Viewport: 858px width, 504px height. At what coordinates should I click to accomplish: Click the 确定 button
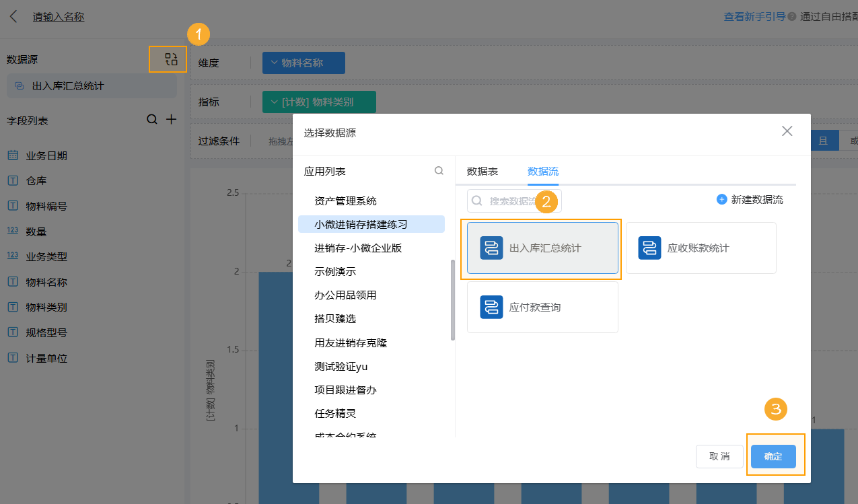[773, 457]
